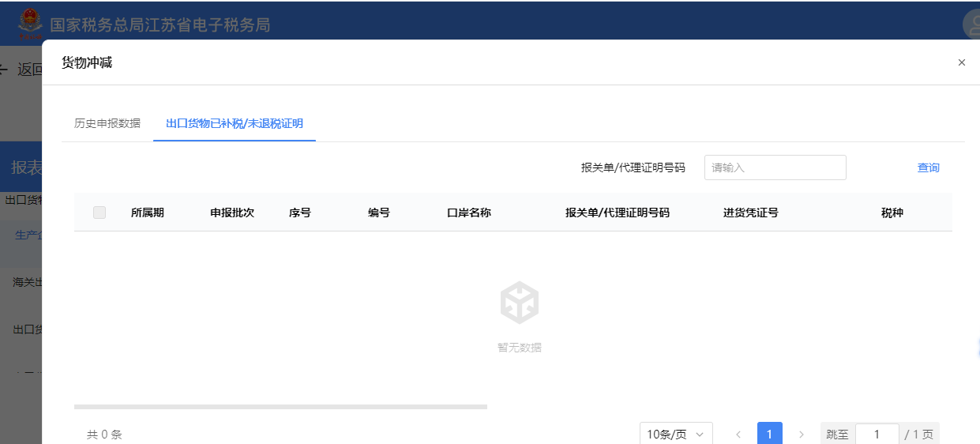Click the table's horizontal scrollbar
Viewport: 980px width, 444px height.
click(x=280, y=407)
